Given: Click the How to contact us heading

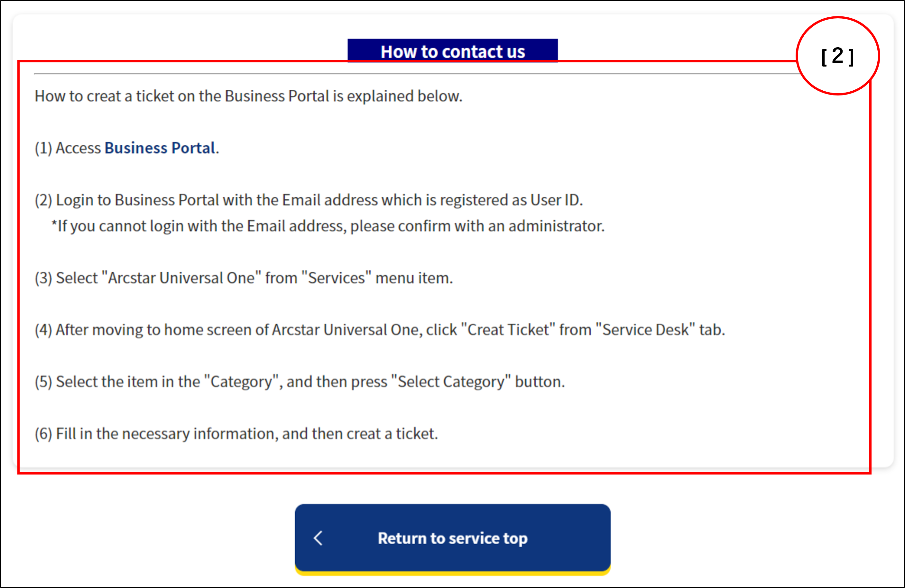Looking at the screenshot, I should 452,51.
